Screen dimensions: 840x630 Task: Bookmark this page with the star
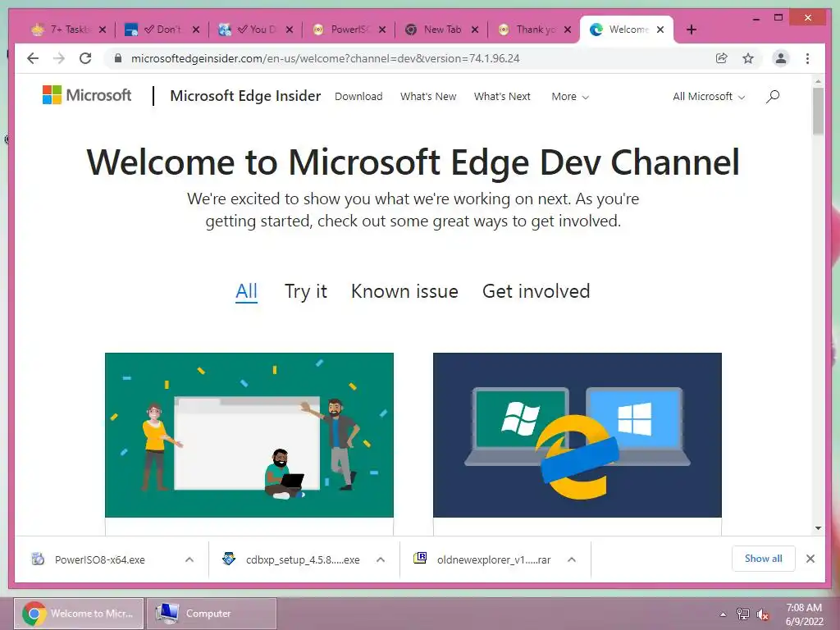[x=748, y=58]
